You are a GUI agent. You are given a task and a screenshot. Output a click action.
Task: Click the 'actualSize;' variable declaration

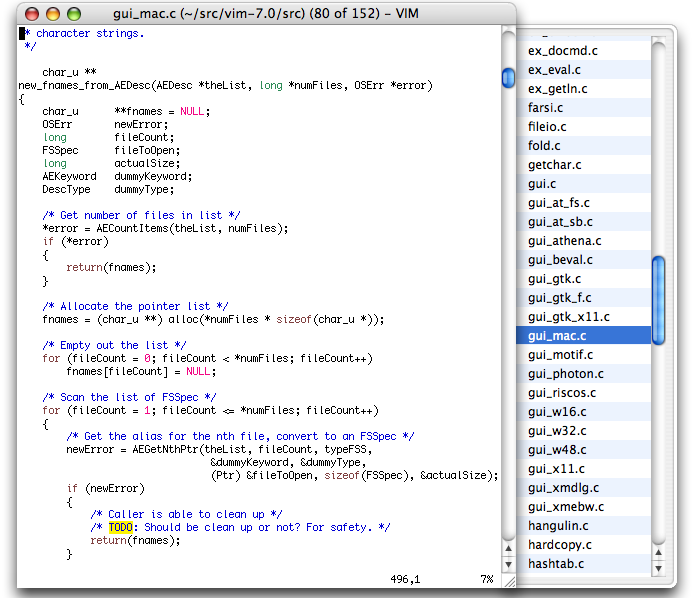147,164
